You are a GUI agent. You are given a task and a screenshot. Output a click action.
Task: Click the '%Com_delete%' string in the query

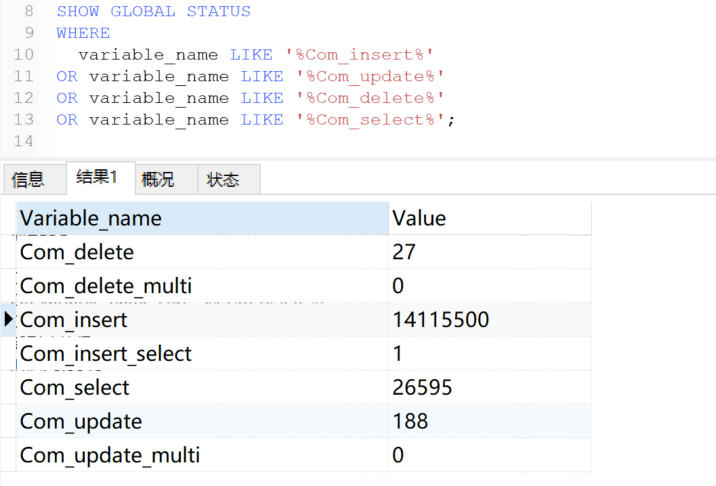point(370,98)
